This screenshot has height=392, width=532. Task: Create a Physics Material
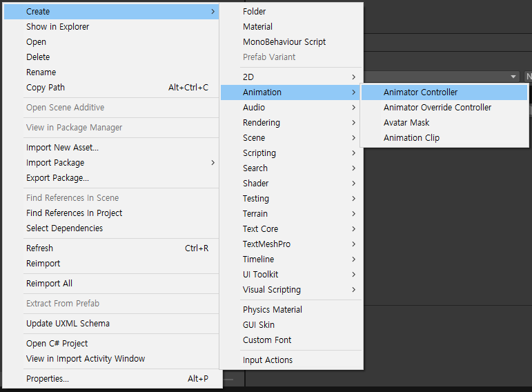coord(291,310)
